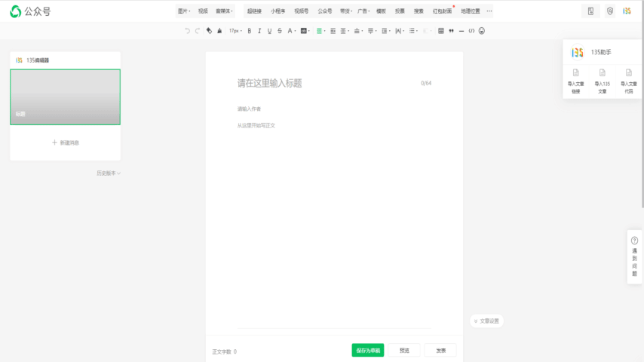Click the phone preview icon at top right
Screen dimensions: 644x362
(x=590, y=11)
